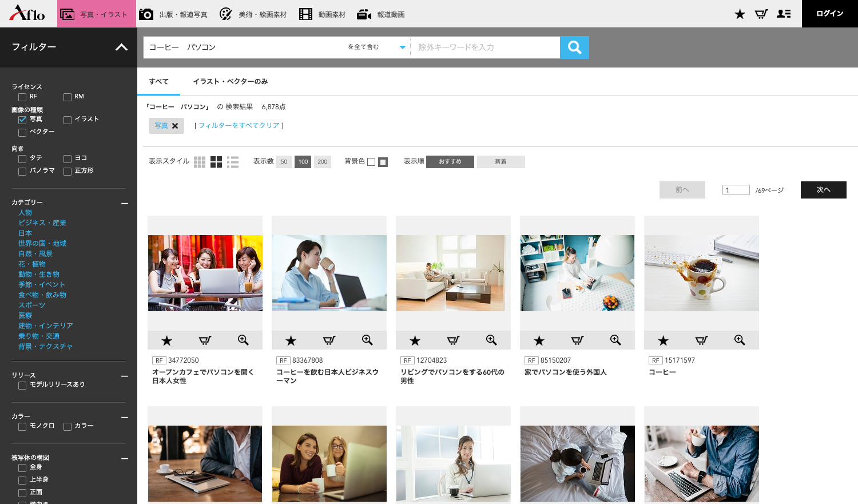858x504 pixels.
Task: Collapse the カラー section
Action: [125, 417]
